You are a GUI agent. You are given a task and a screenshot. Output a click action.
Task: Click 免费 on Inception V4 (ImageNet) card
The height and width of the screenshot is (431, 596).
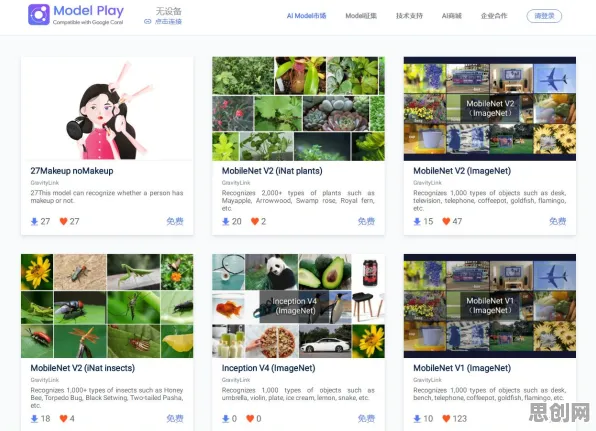click(366, 418)
